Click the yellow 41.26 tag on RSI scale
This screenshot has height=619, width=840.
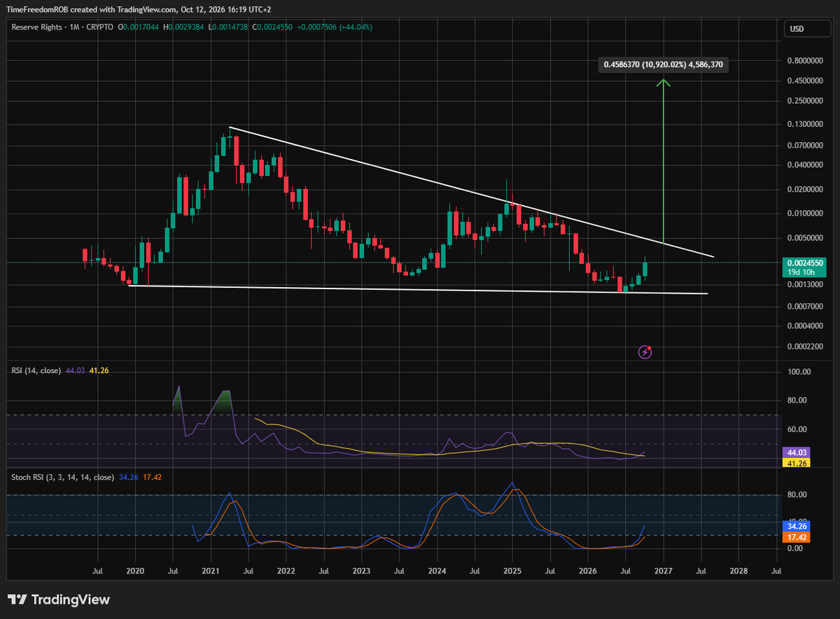coord(797,464)
